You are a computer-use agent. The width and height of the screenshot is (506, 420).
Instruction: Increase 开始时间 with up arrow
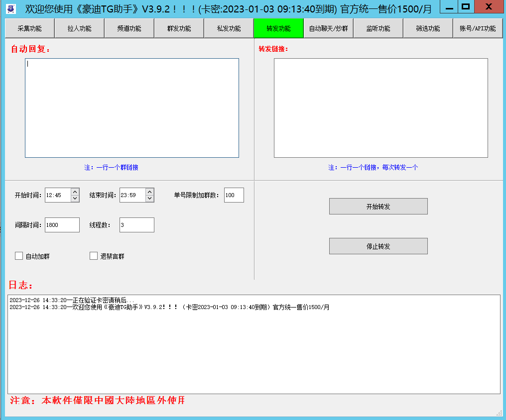click(x=75, y=192)
